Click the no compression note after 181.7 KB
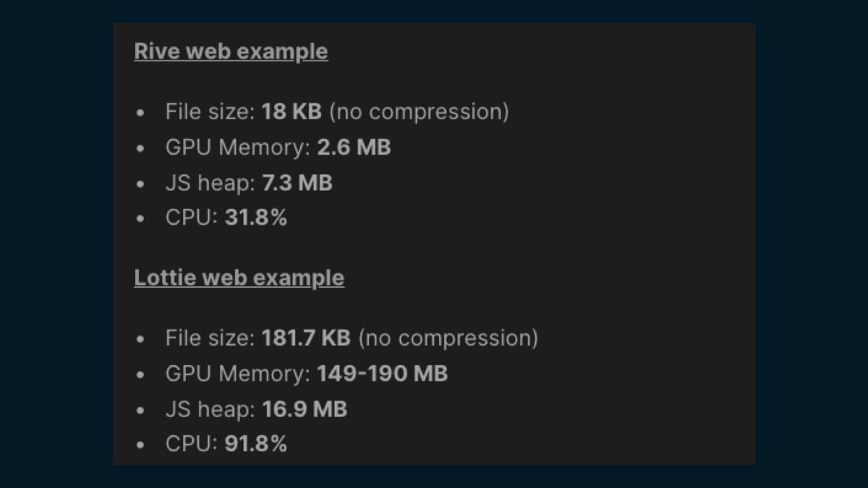868x488 pixels. [448, 338]
